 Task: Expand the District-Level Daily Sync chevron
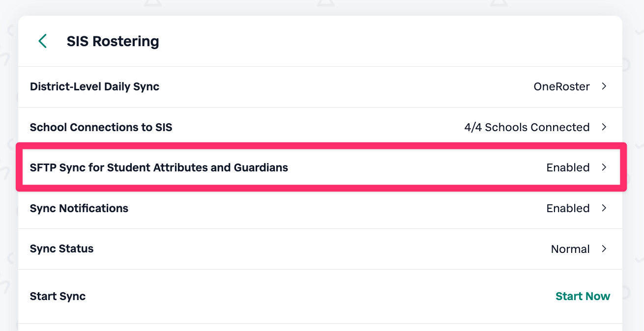pos(604,86)
